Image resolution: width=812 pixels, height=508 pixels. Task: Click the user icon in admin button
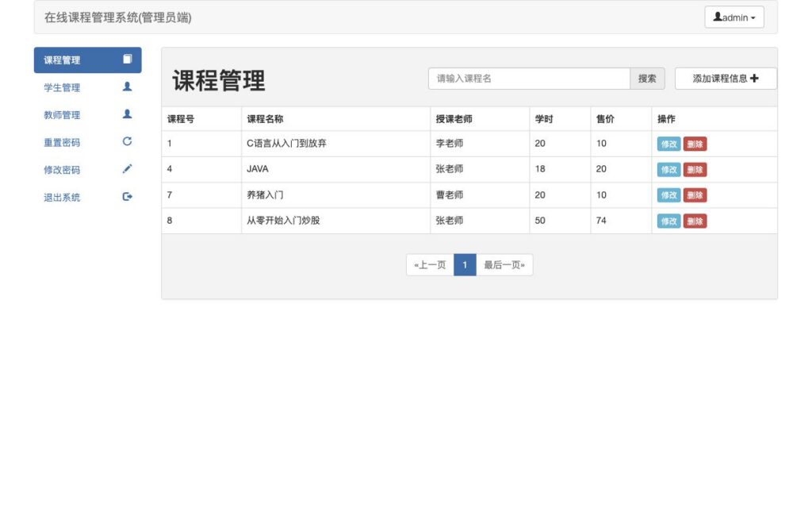tap(718, 17)
